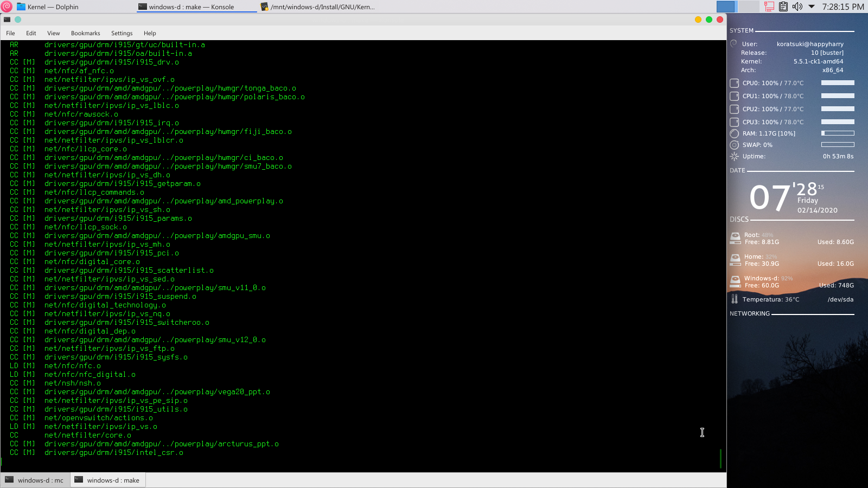Click the CPU0 load bar
Image resolution: width=868 pixels, height=488 pixels.
pyautogui.click(x=838, y=83)
